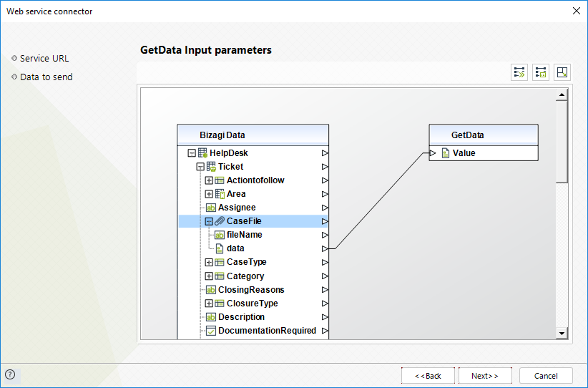Collapse the HelpDesk tree node
Screen dimensions: 588x388
(192, 153)
